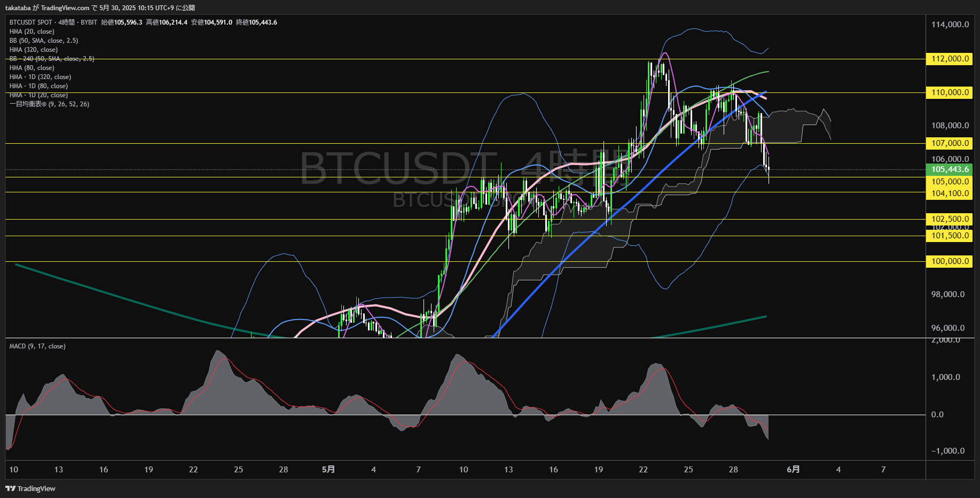Screen dimensions: 980x498
Task: Click the 5月 label on time axis
Action: coord(328,469)
